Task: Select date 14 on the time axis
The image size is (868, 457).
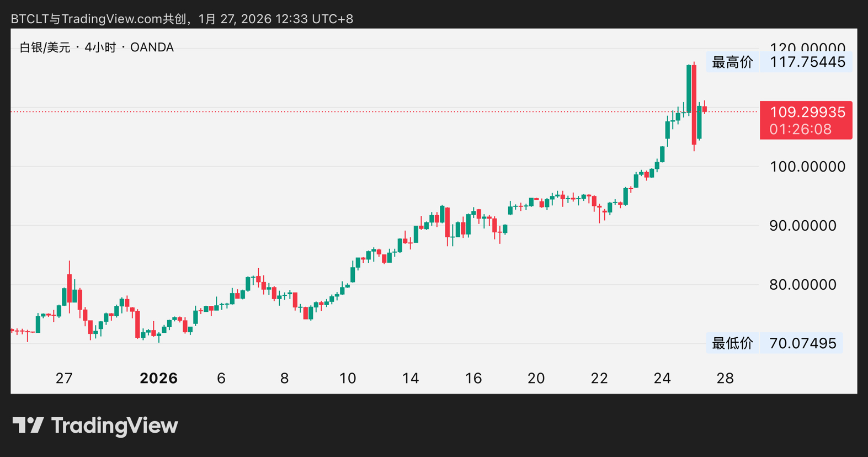Action: [x=410, y=378]
